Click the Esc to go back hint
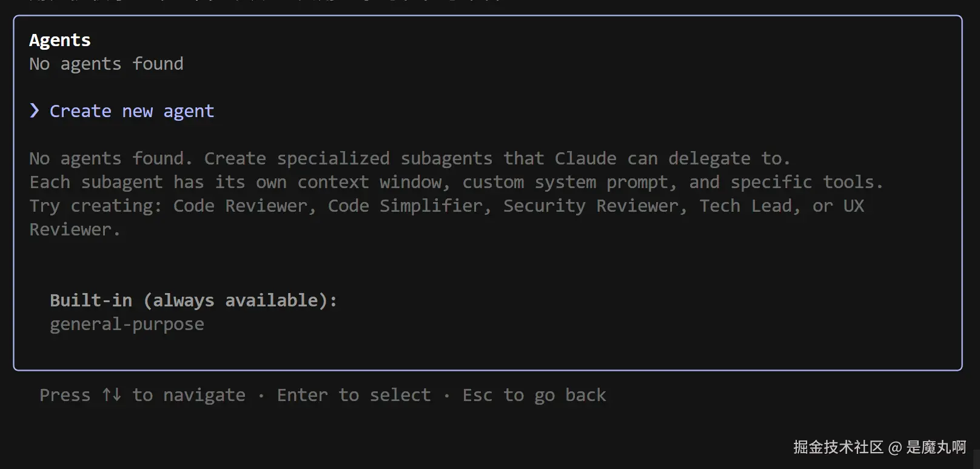Screen dimensions: 980x469 point(534,395)
